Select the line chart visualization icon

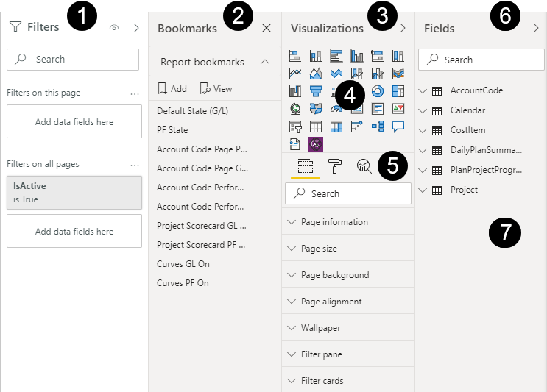coord(295,74)
